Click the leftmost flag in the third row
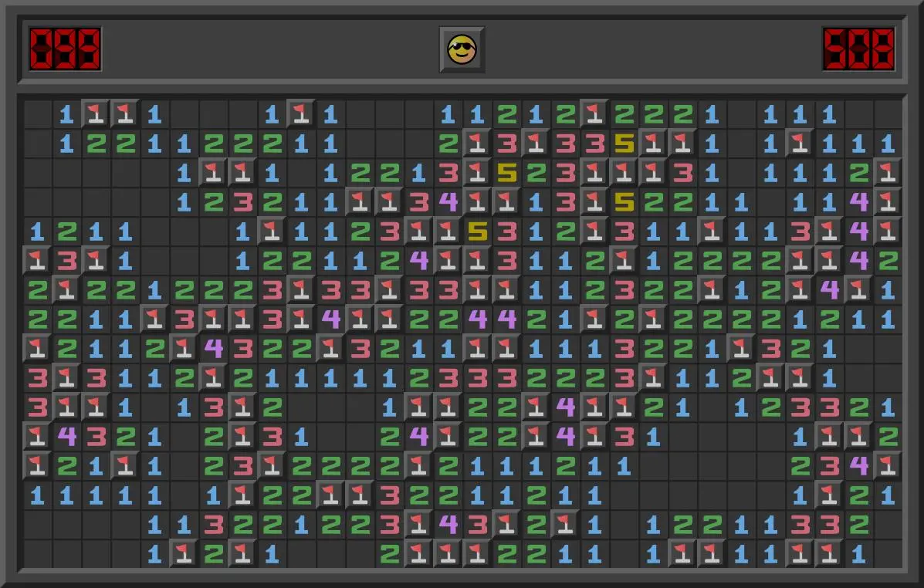This screenshot has height=588, width=924. click(213, 173)
